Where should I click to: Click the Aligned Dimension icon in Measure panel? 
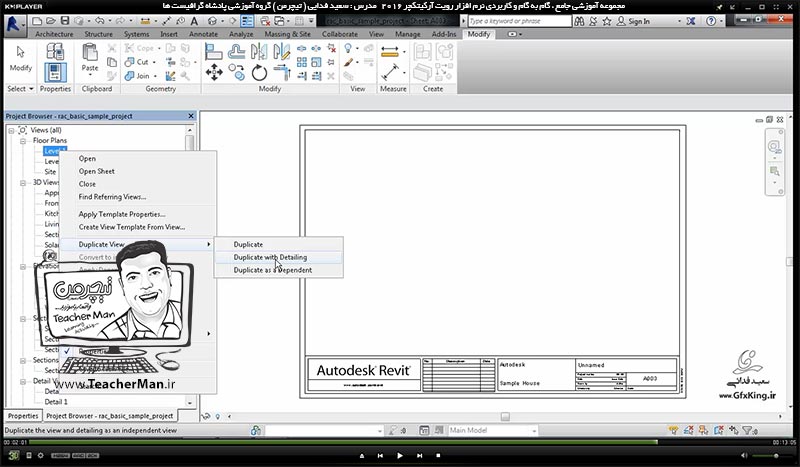(x=389, y=72)
